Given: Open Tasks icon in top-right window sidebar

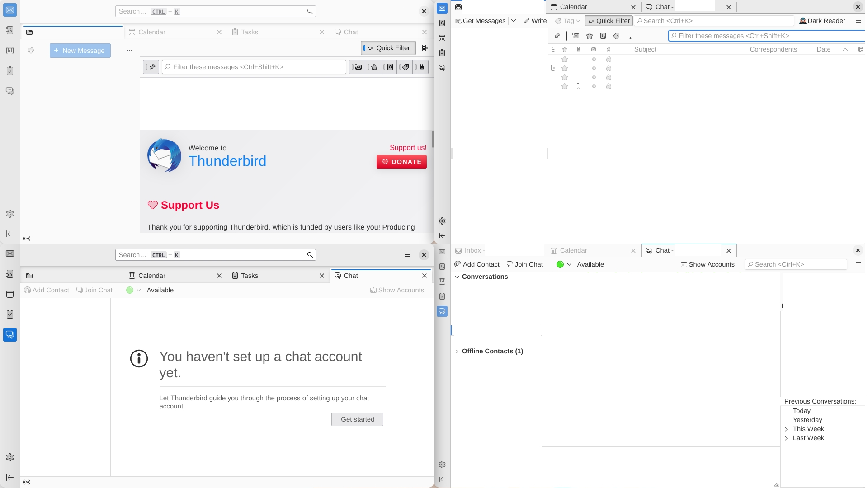Looking at the screenshot, I should [x=442, y=53].
